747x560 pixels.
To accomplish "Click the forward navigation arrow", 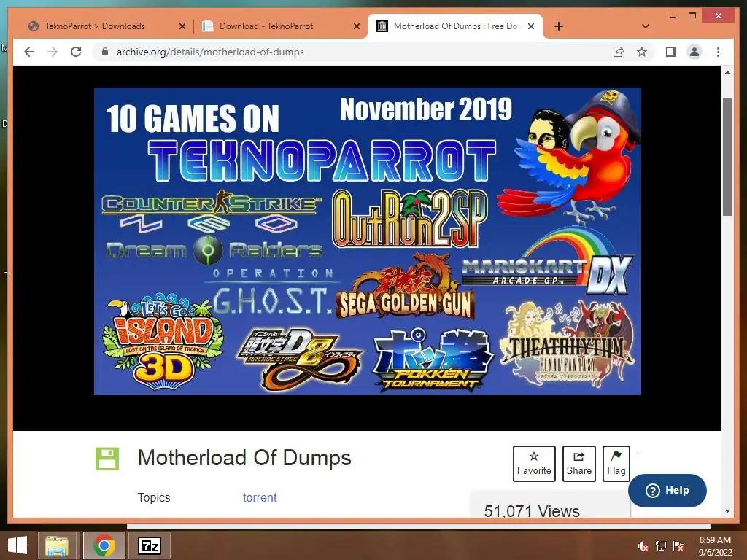I will point(53,52).
